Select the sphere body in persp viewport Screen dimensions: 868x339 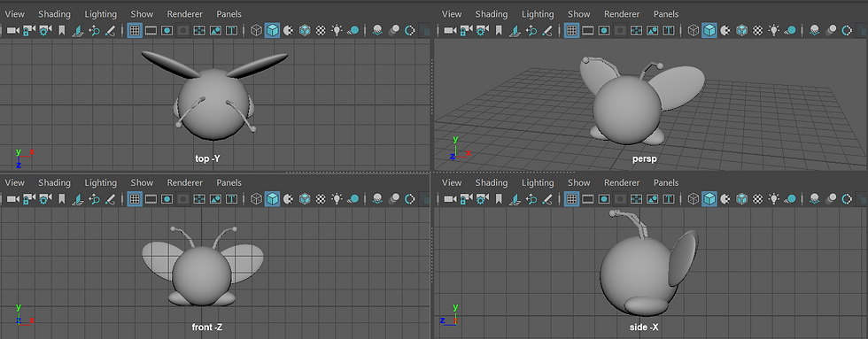tap(627, 110)
